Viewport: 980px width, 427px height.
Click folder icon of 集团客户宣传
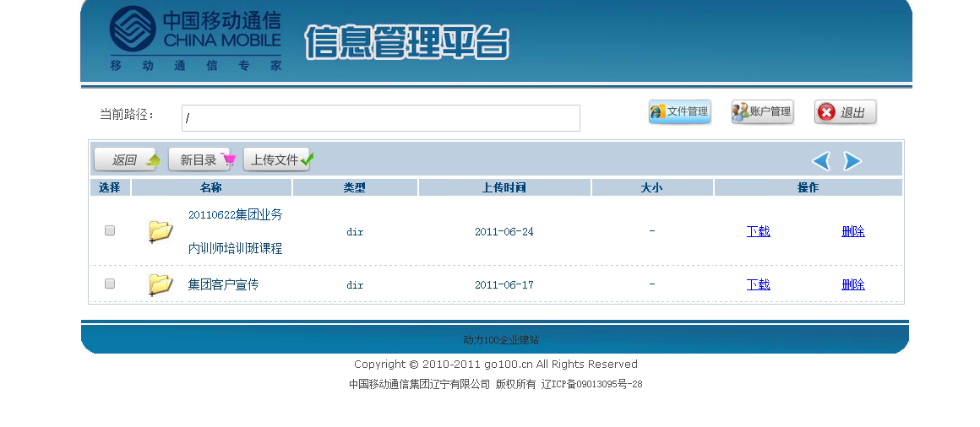coord(160,284)
